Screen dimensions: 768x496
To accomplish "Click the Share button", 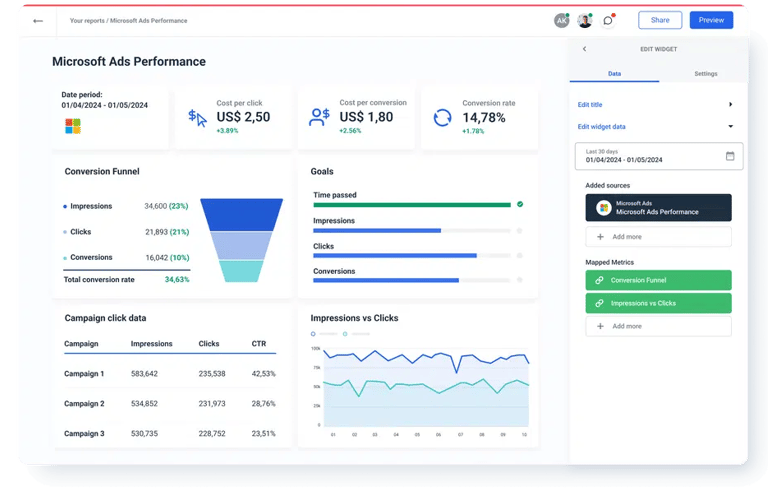I will tap(660, 20).
